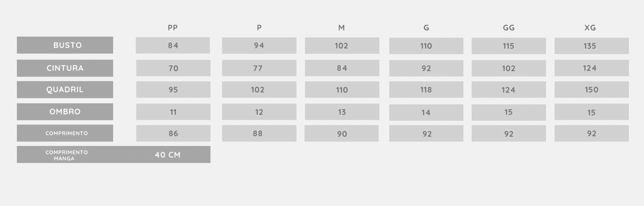Image resolution: width=644 pixels, height=206 pixels.
Task: Select the OMBRO row label
Action: [x=65, y=112]
